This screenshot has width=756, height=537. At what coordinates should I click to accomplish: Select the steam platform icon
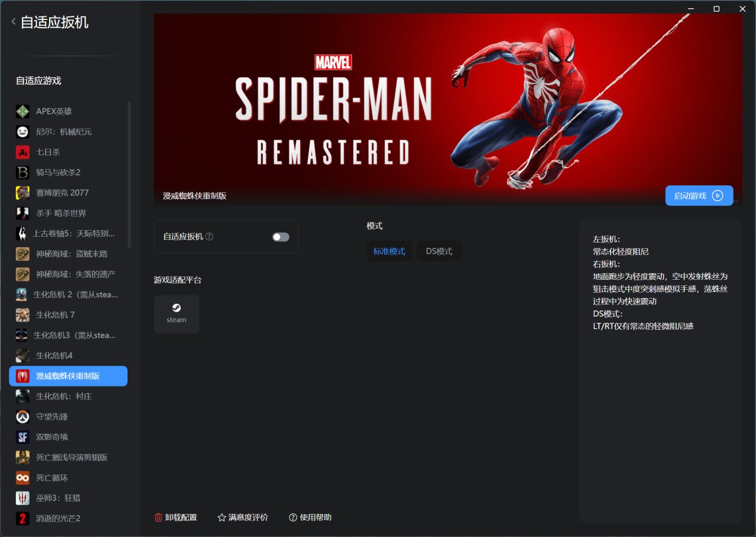click(x=177, y=314)
